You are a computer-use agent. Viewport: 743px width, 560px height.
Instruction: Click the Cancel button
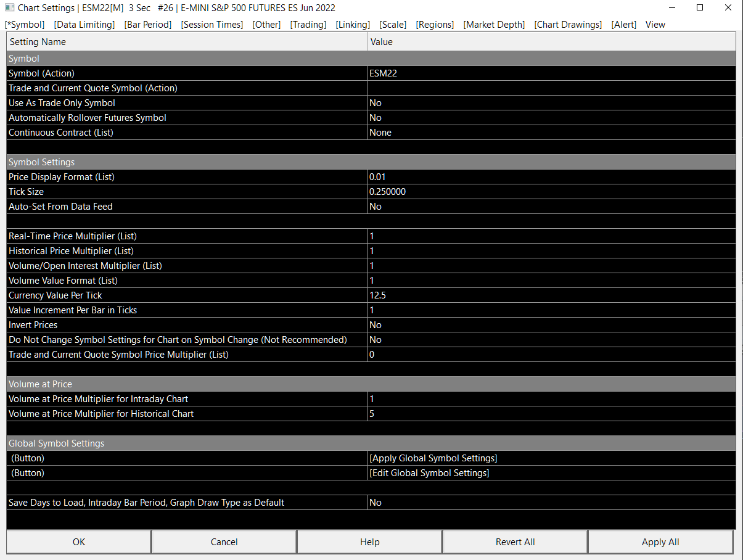[x=224, y=542]
